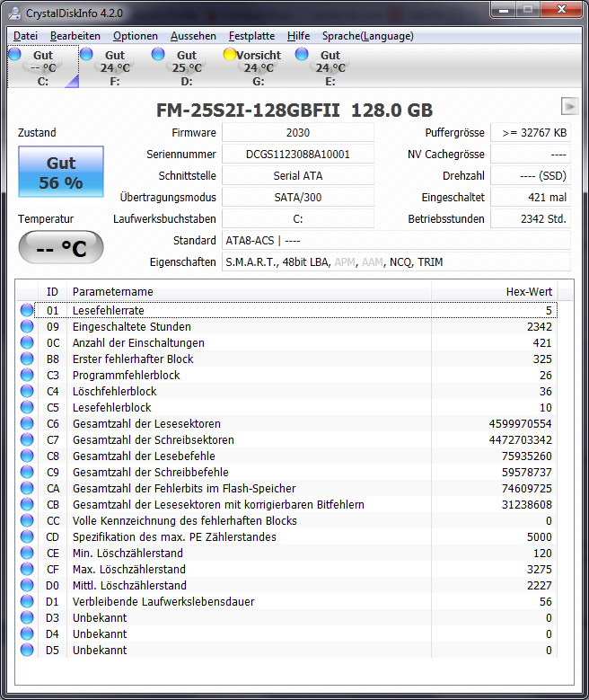Select the Gesamtzahl der Schreibsektoren row
Viewport: 589px width, 700px height.
(x=286, y=439)
